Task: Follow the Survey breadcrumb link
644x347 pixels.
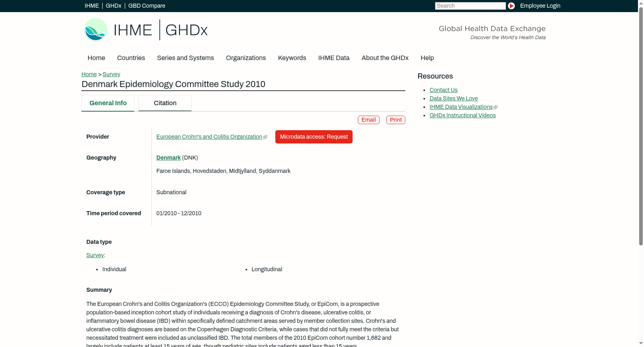Action: point(111,74)
